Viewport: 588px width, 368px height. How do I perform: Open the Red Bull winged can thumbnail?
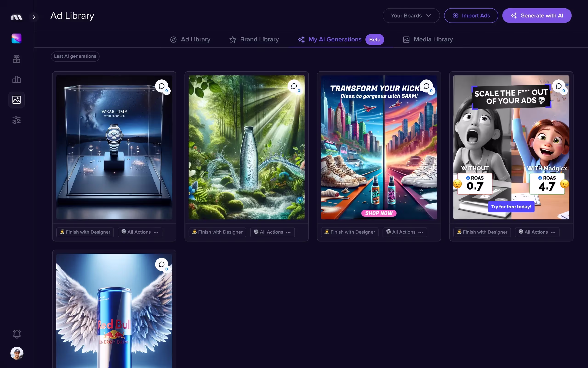114,311
